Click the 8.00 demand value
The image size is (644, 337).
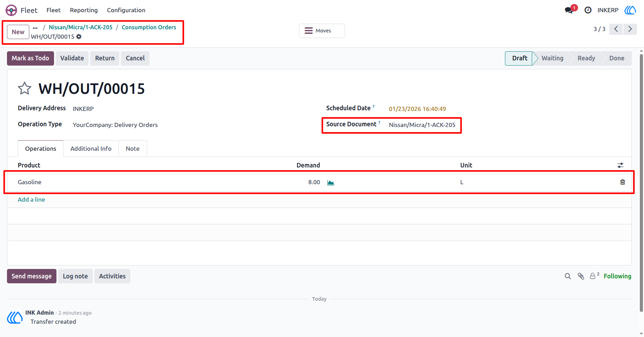(x=314, y=182)
